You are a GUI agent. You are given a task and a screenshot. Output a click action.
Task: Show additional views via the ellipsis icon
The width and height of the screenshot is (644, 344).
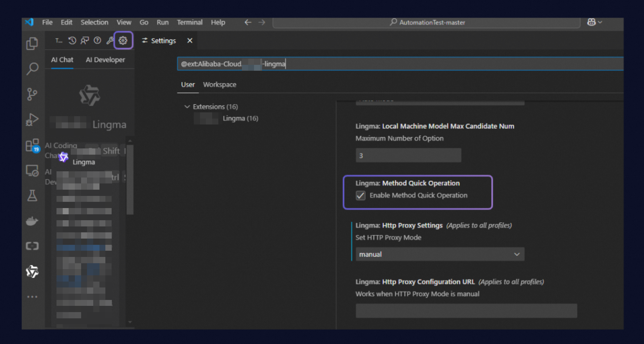click(x=32, y=297)
